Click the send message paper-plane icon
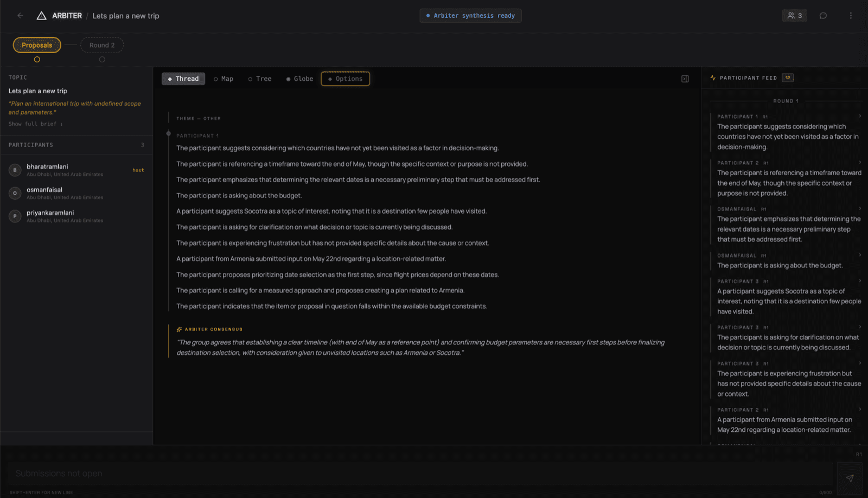 click(x=850, y=478)
